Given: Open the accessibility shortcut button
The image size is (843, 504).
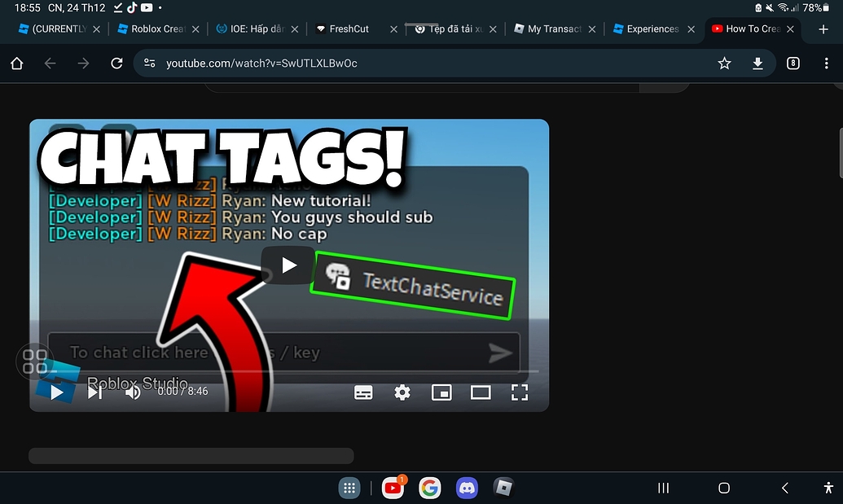Looking at the screenshot, I should click(x=828, y=488).
